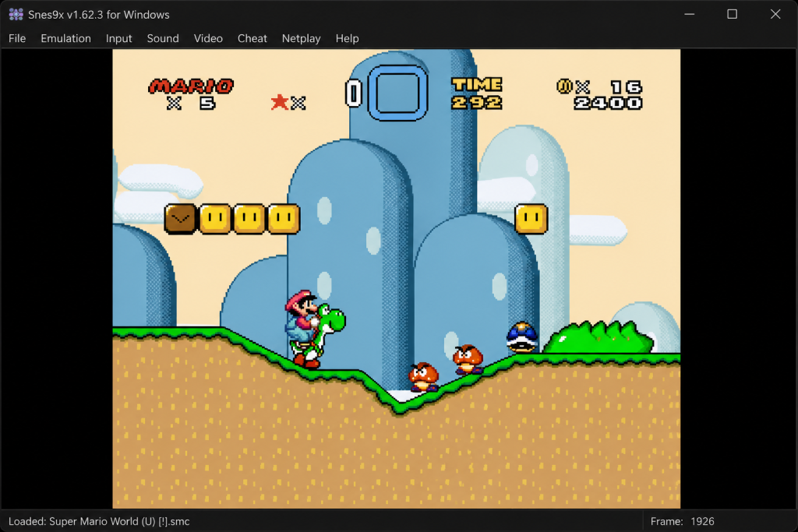Screen dimensions: 798x532
Task: Maximize the Snes9x window
Action: pyautogui.click(x=732, y=14)
